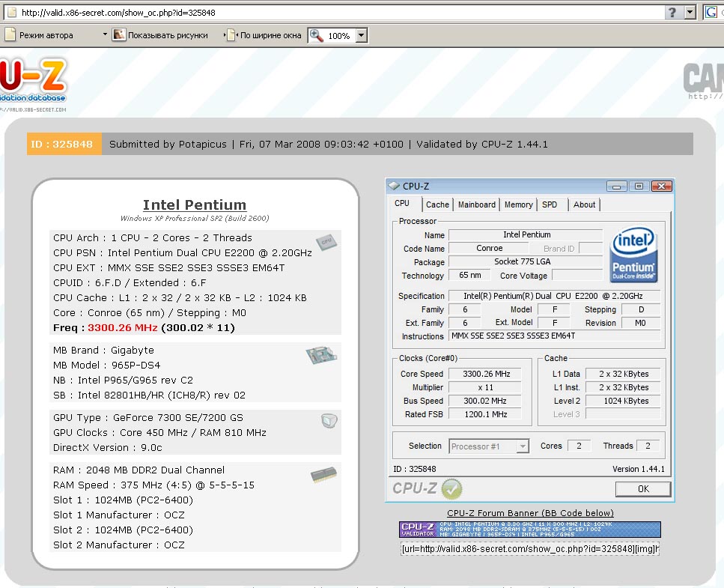Select the About tab

pyautogui.click(x=584, y=204)
